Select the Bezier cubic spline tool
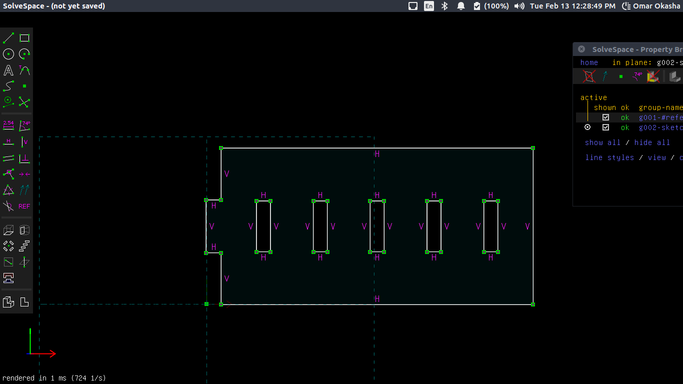 [x=8, y=86]
